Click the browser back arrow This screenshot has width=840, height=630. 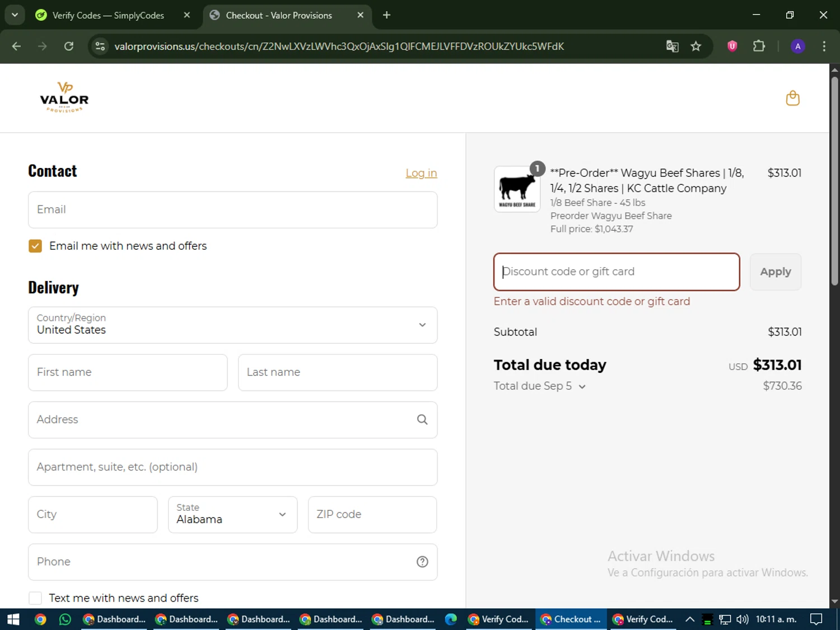(16, 46)
